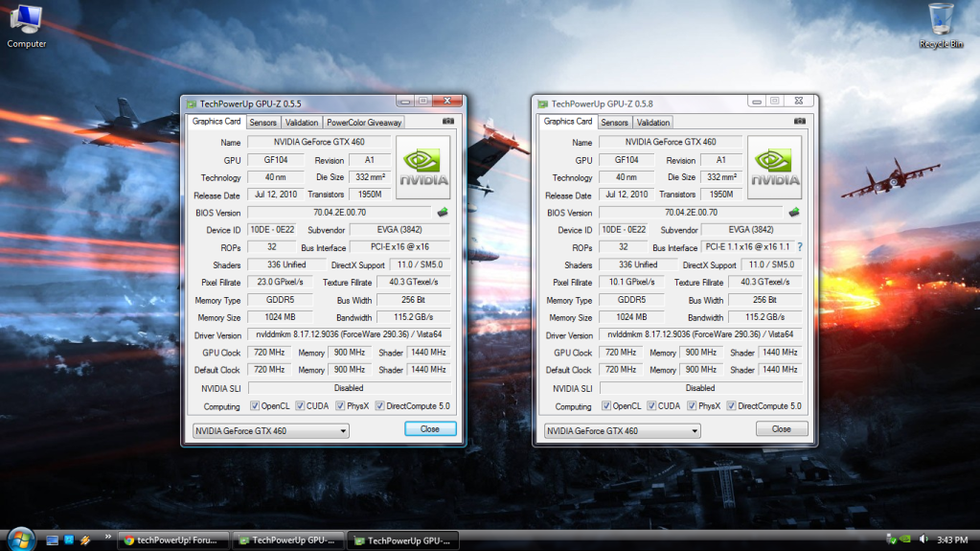Open the Recycle Bin desktop icon
The width and height of the screenshot is (980, 551).
click(x=941, y=26)
